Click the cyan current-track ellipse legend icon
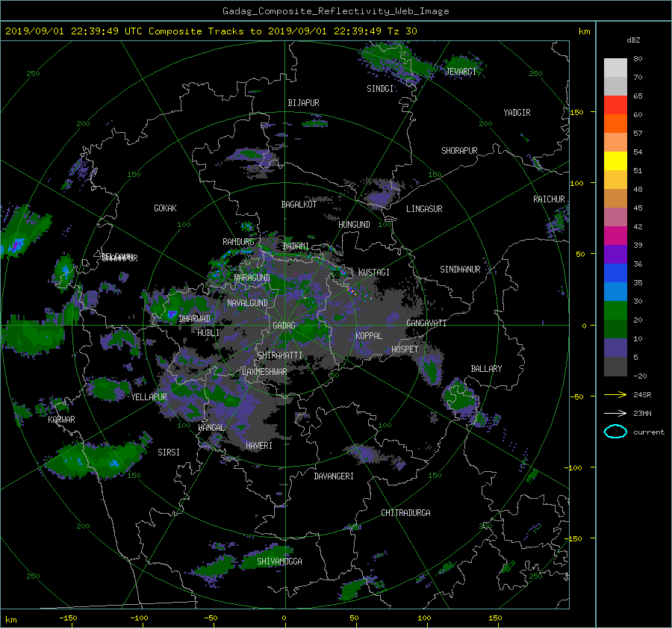 tap(615, 432)
